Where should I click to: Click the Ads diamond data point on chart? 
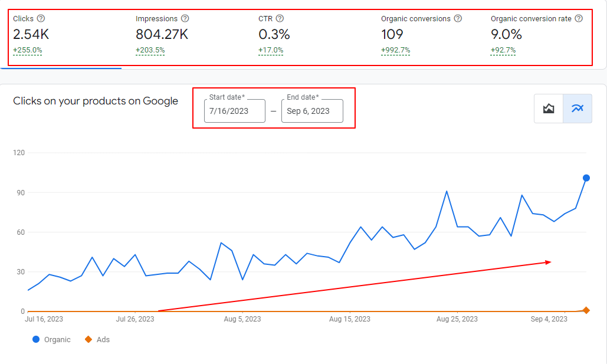click(x=586, y=310)
